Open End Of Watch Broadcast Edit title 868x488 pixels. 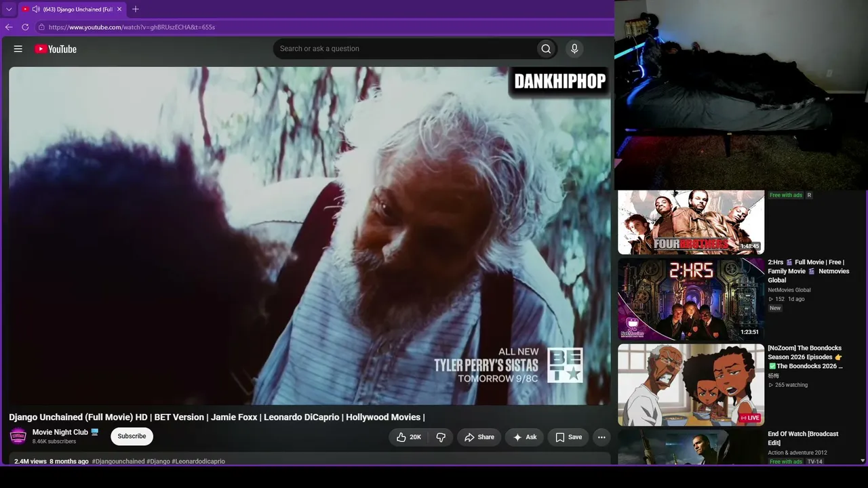click(803, 438)
